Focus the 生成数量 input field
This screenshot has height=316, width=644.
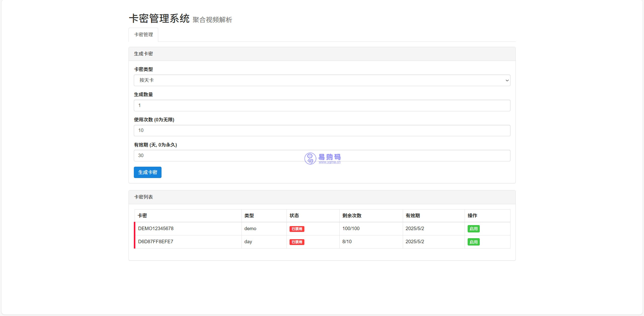tap(321, 106)
